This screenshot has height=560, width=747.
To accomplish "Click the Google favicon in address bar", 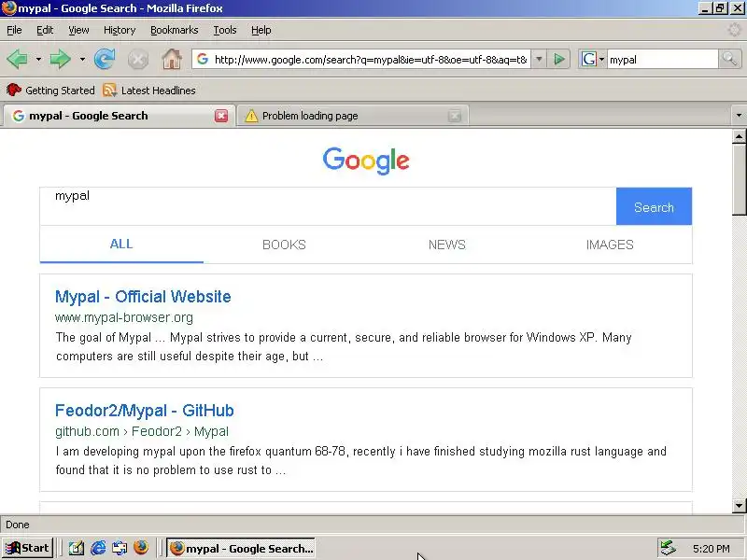I will 203,59.
